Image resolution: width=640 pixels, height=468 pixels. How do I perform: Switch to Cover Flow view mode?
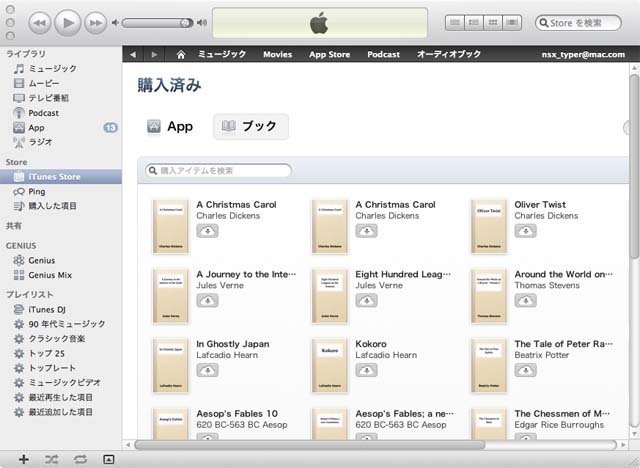tap(512, 23)
